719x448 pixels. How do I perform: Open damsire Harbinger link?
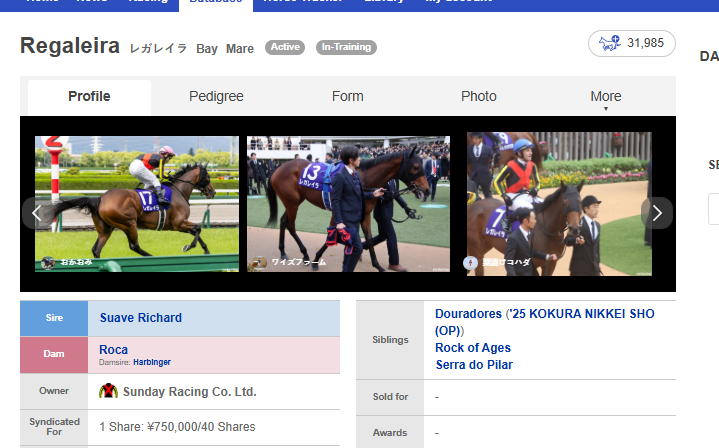tap(152, 362)
